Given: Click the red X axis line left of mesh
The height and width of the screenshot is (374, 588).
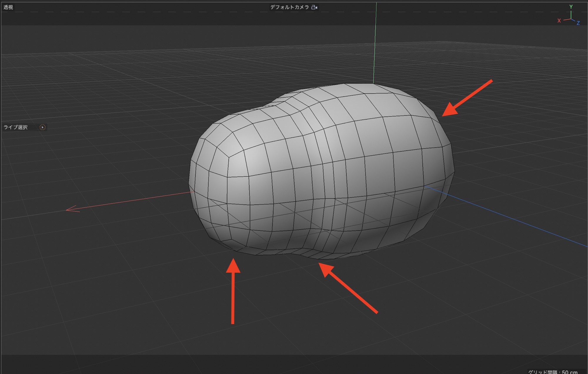Looking at the screenshot, I should click(132, 201).
